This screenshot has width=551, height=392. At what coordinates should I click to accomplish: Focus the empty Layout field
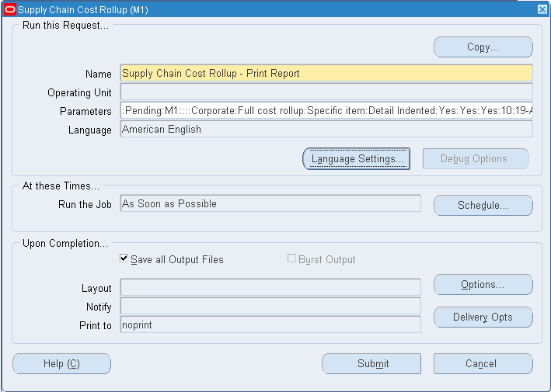(x=270, y=287)
